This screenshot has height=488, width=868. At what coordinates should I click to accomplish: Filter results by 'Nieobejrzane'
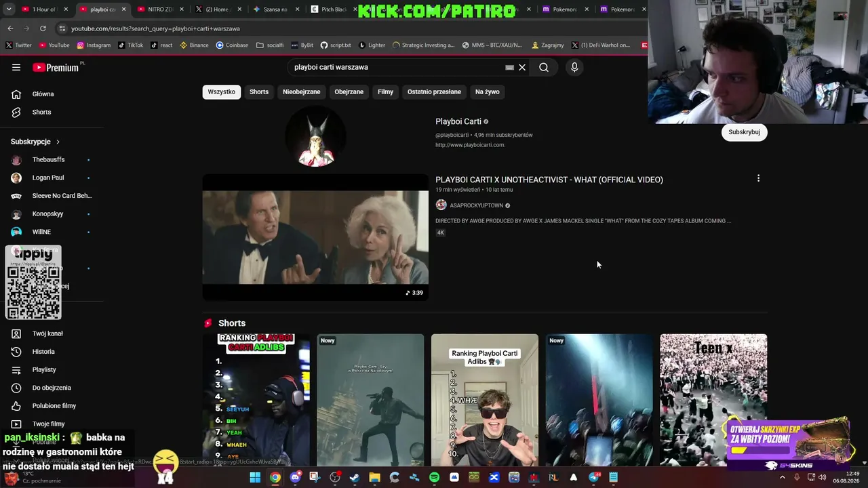click(x=302, y=91)
